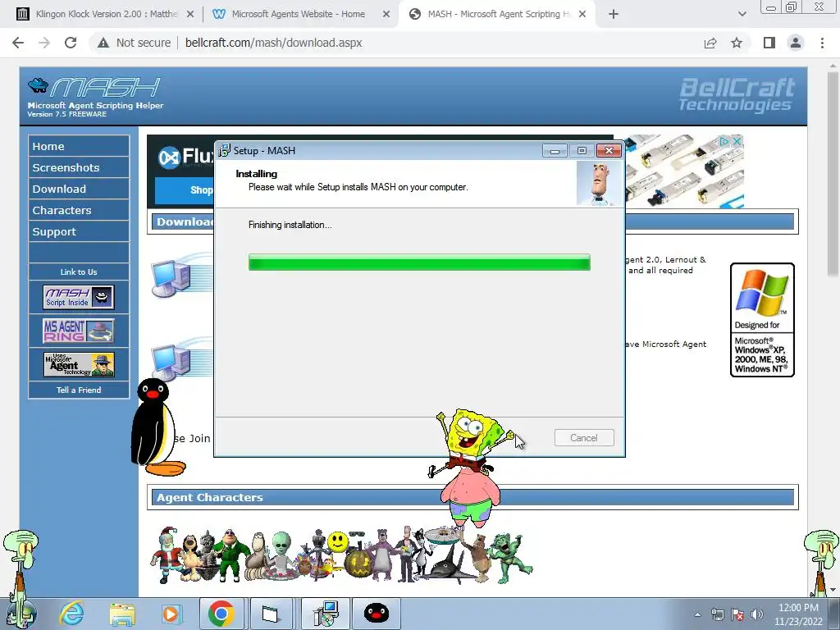
Task: Close the Klingon Klock tab
Action: (190, 14)
